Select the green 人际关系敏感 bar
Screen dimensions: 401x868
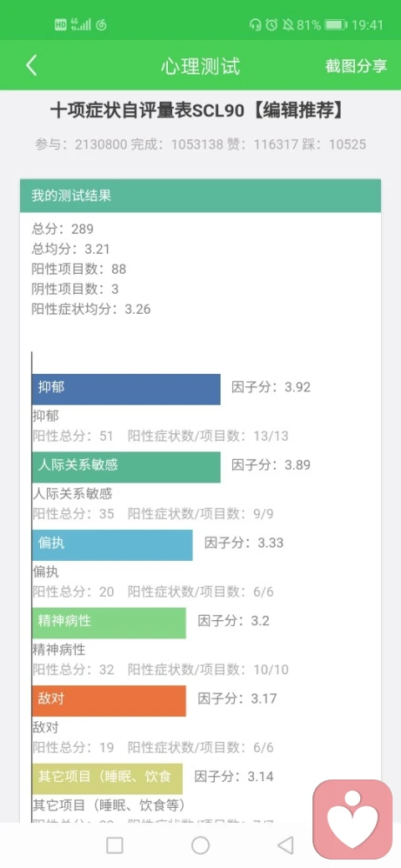[126, 467]
